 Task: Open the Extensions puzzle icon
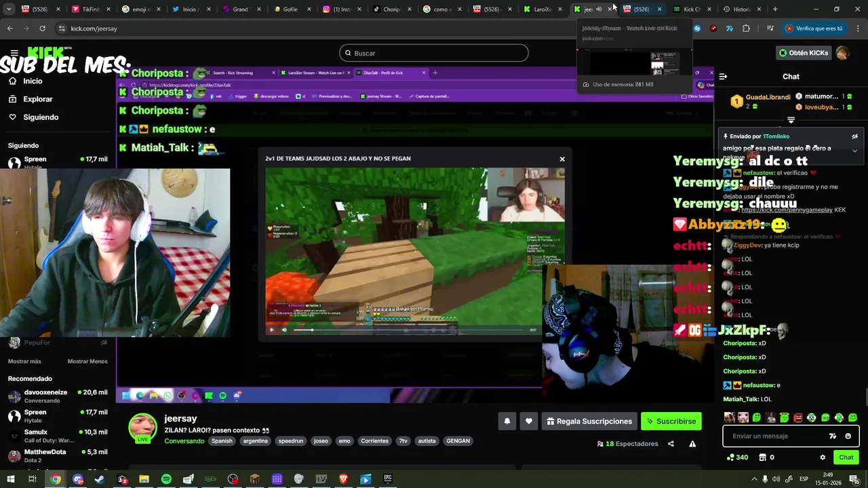pos(746,28)
